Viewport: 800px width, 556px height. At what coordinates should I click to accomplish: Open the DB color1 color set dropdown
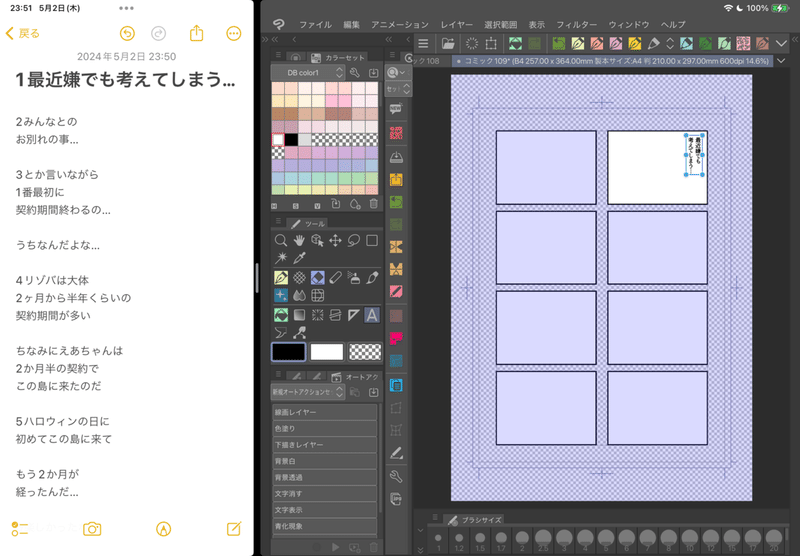coord(308,72)
